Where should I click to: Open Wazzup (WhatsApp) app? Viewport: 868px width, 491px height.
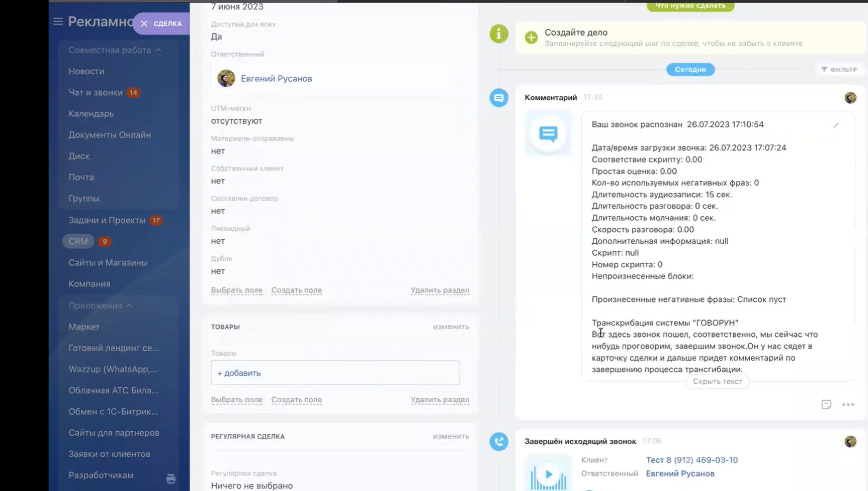click(113, 369)
